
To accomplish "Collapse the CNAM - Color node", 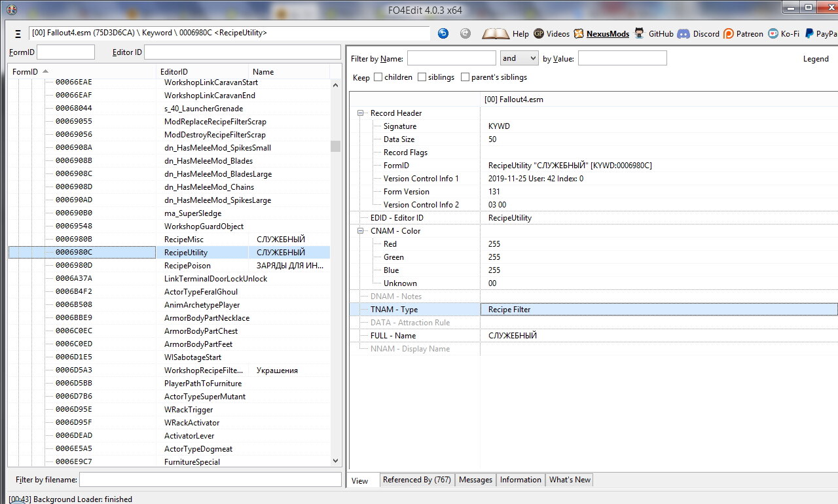I will [360, 231].
